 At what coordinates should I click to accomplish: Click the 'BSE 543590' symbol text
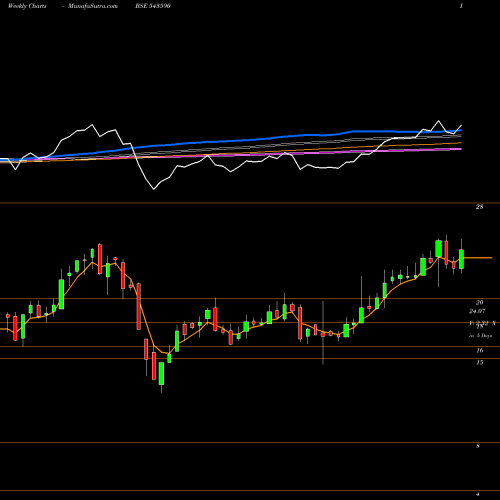[x=153, y=6]
